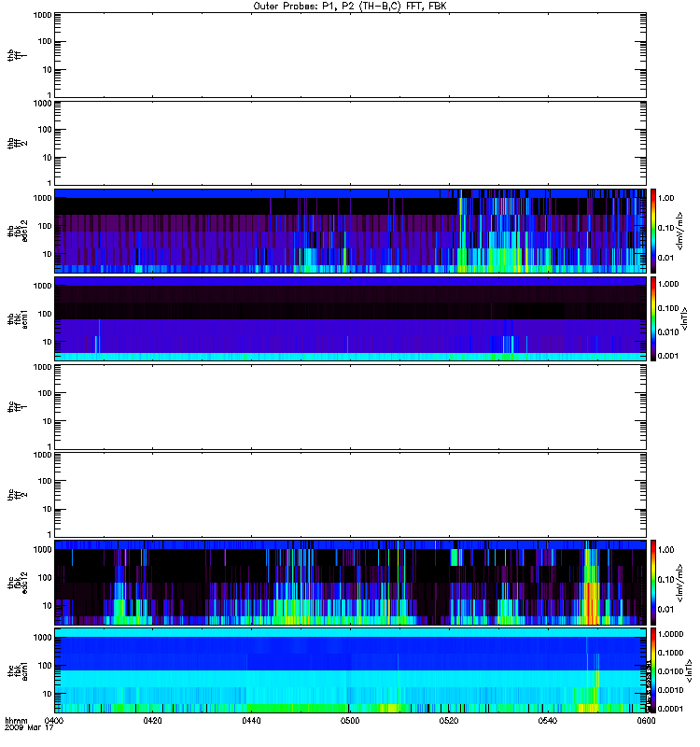Click the 1 tick label of thc fff 2

(x=49, y=534)
